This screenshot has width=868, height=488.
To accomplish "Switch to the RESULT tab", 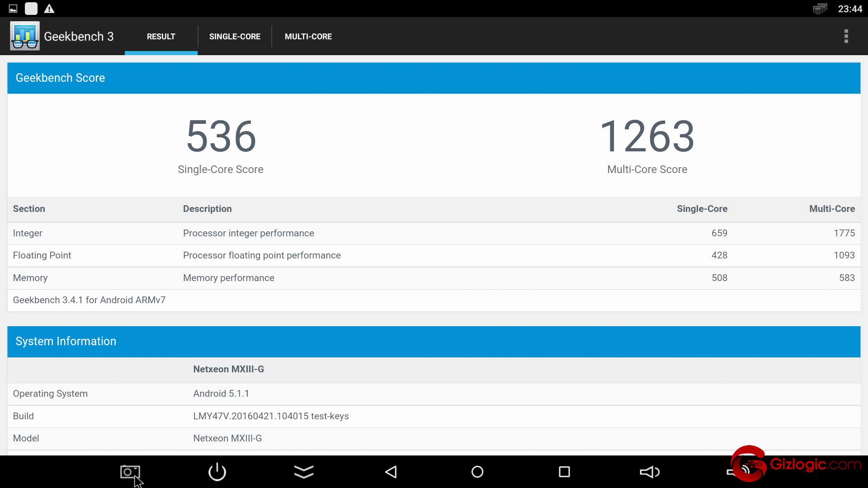I will (x=161, y=37).
